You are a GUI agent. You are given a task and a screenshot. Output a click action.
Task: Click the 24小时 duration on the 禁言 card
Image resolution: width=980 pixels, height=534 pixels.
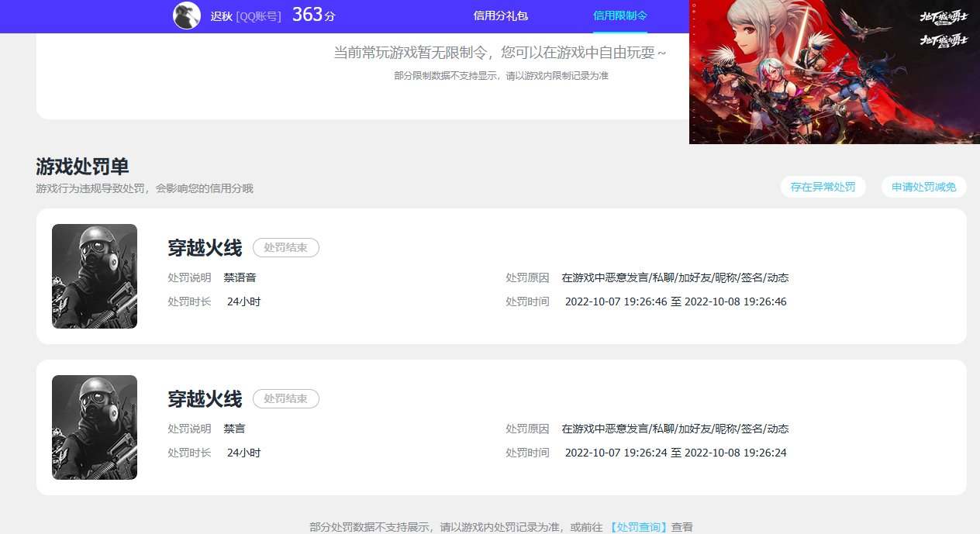(x=243, y=453)
